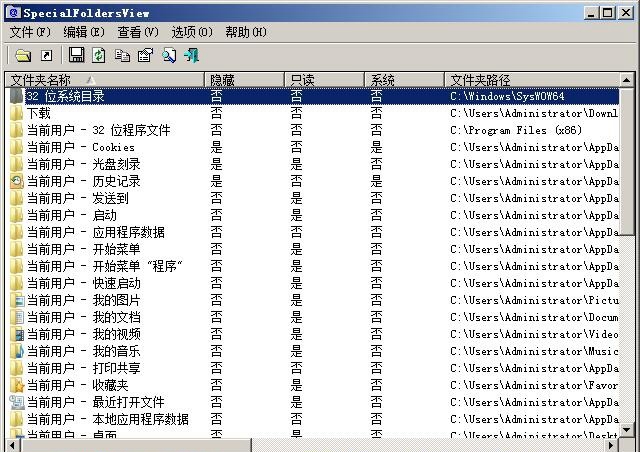Click the horizontal scrollbar right arrow
Image resolution: width=640 pixels, height=452 pixels.
point(612,445)
